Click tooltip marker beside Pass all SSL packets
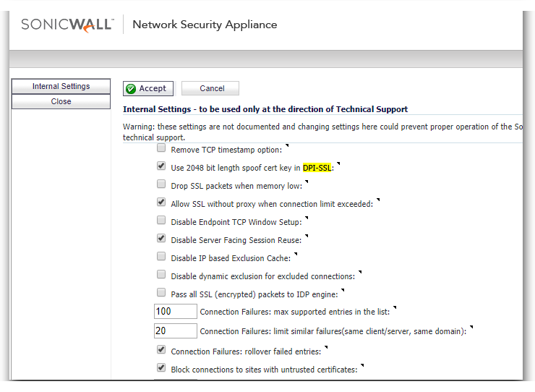This screenshot has width=535, height=392. point(343,290)
